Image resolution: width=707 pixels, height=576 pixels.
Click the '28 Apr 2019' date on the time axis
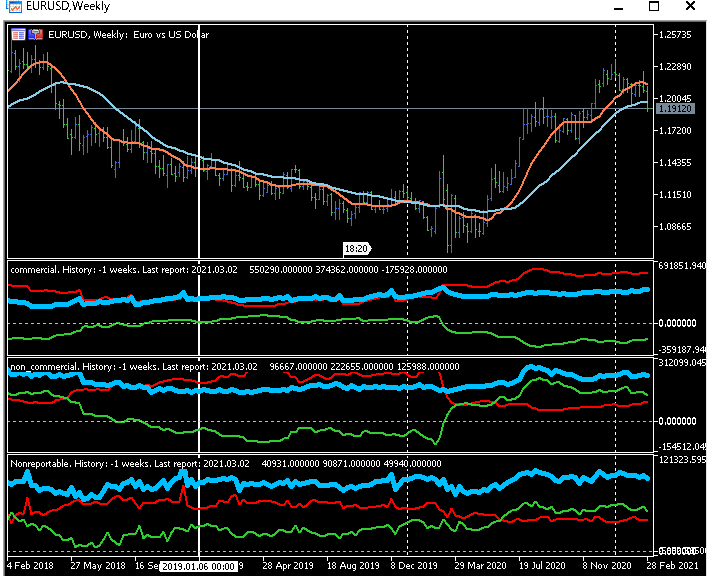click(x=288, y=566)
